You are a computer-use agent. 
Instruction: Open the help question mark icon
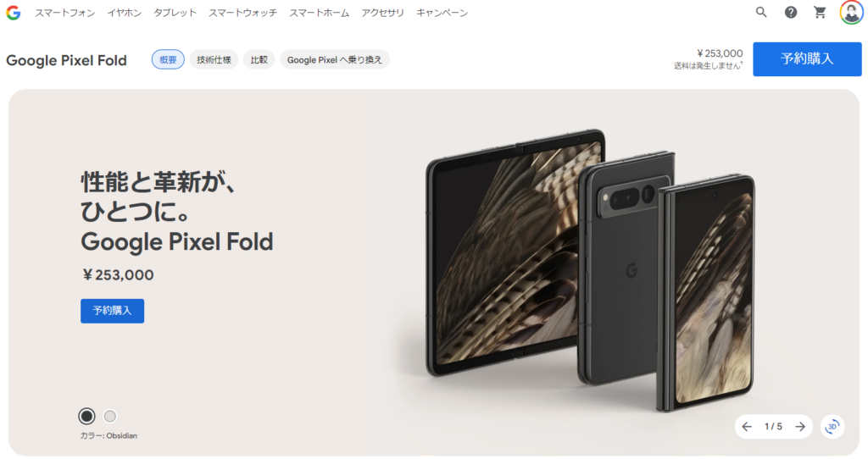791,12
